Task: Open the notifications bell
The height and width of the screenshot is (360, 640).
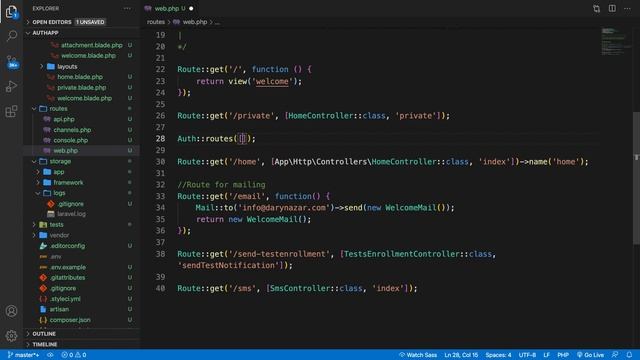Action: pos(629,355)
